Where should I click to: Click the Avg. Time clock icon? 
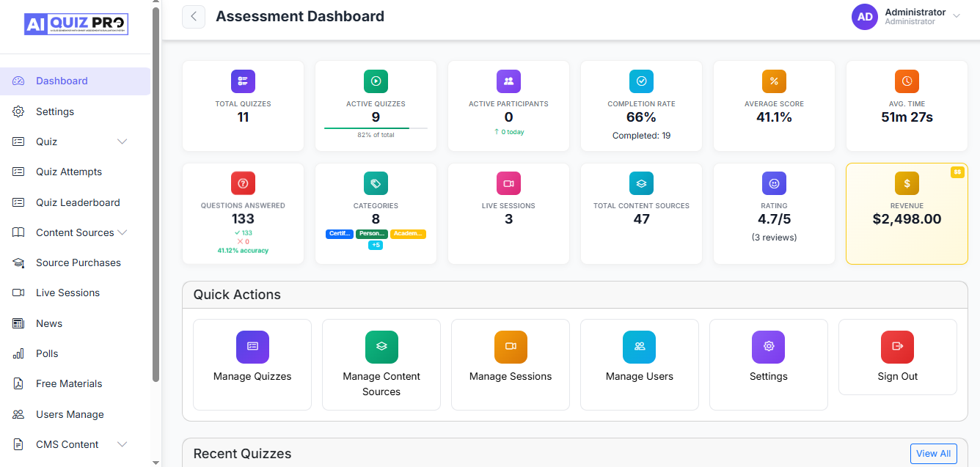click(907, 81)
